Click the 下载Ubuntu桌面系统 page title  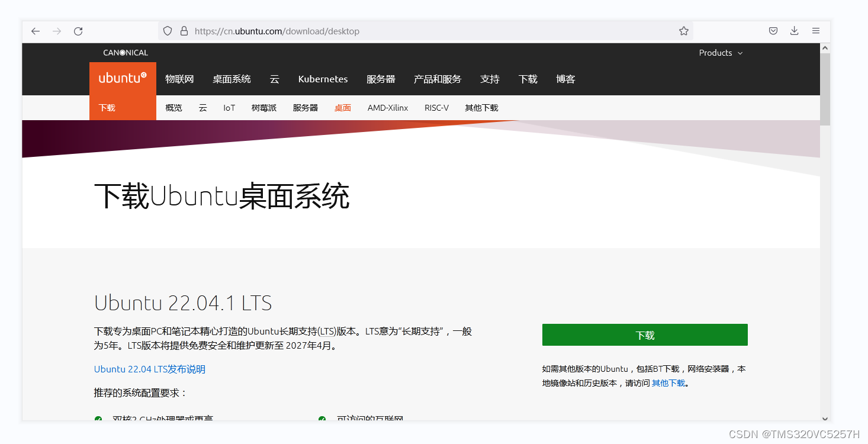tap(222, 196)
